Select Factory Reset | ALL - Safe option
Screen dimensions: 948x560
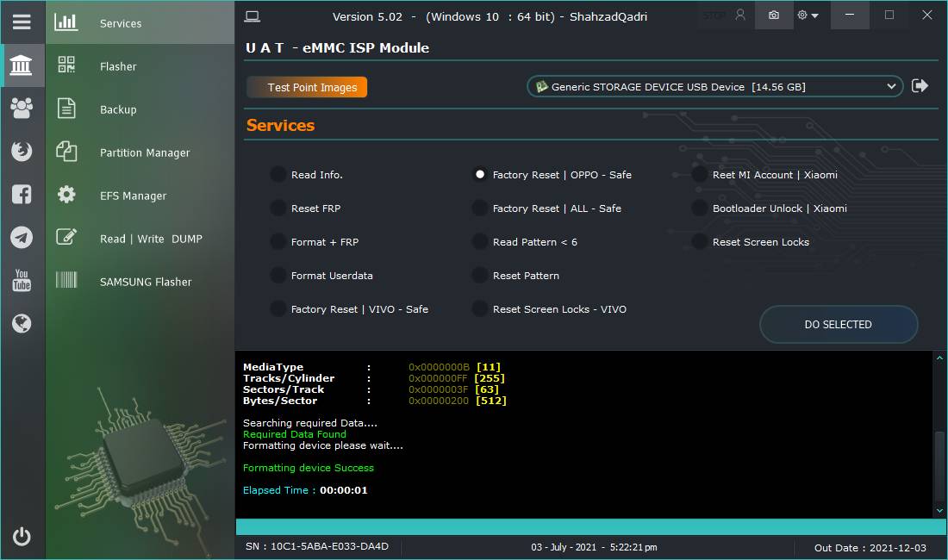click(x=479, y=208)
